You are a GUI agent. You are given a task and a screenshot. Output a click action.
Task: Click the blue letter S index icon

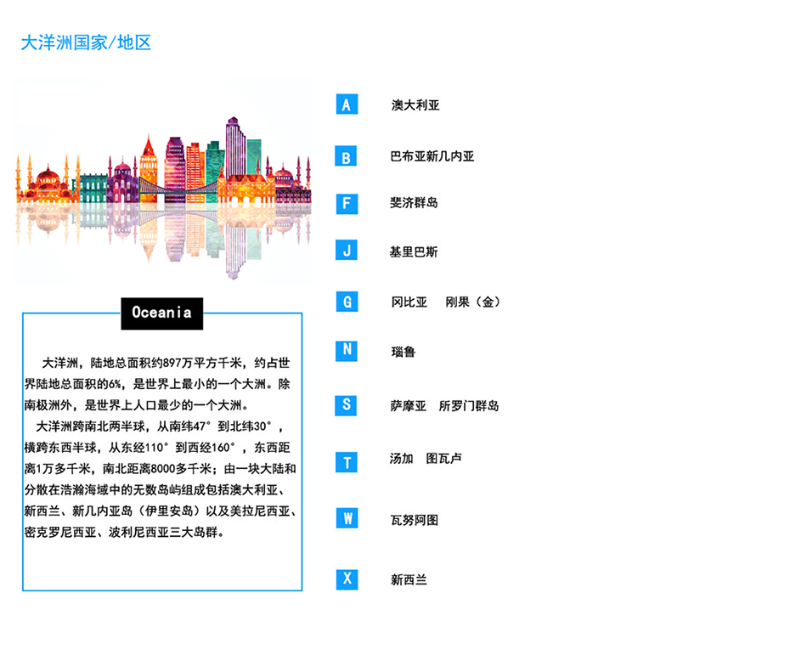pos(346,405)
